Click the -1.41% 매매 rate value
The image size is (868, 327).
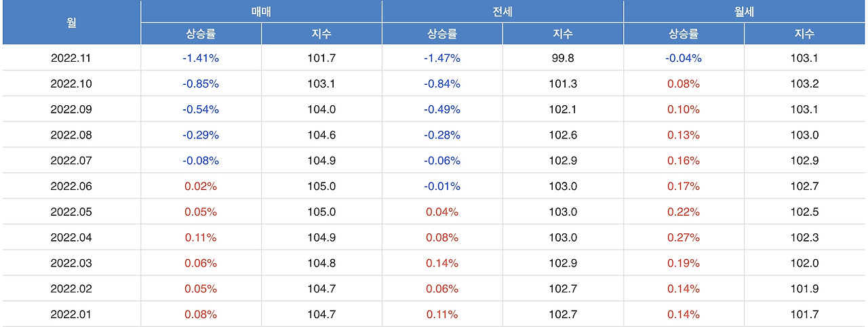click(201, 58)
